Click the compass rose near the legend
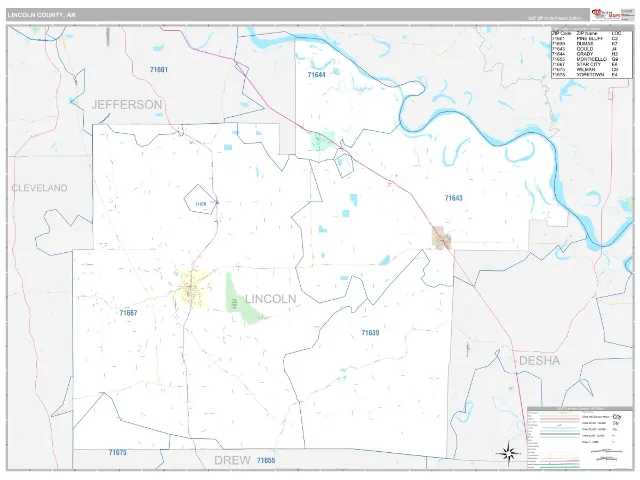 508,453
